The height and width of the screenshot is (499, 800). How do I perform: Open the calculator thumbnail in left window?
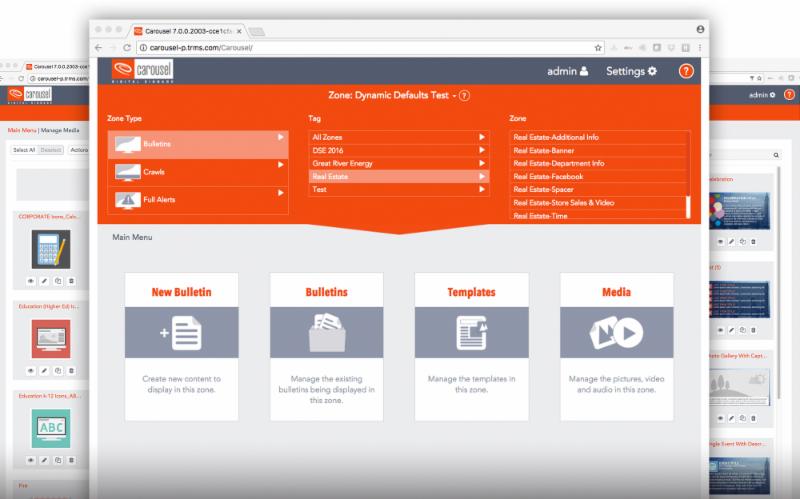(51, 249)
